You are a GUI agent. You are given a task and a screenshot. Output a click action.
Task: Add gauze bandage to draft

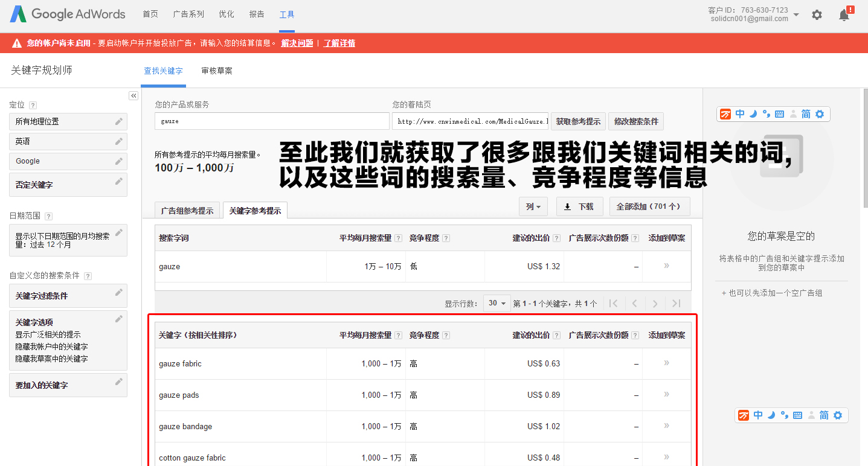[x=666, y=426]
